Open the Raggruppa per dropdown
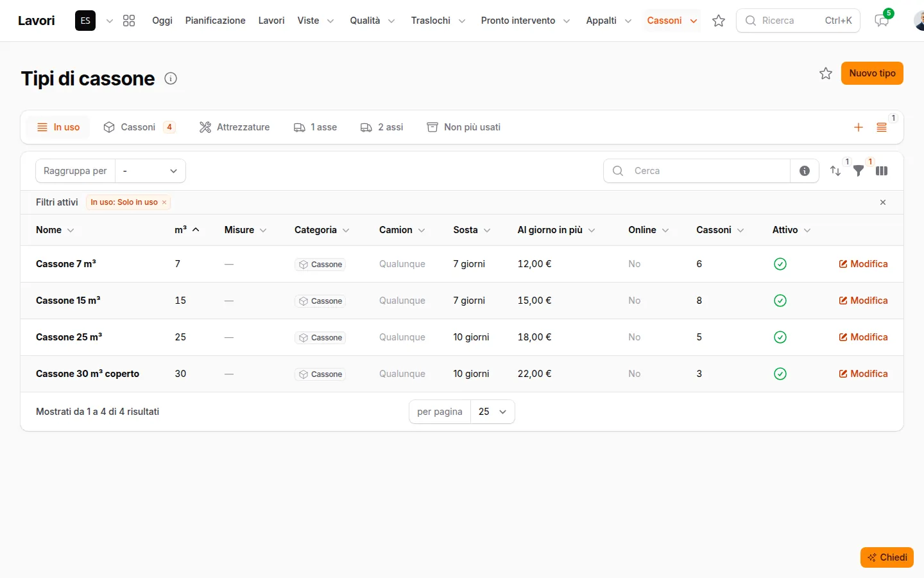This screenshot has height=578, width=924. click(151, 171)
